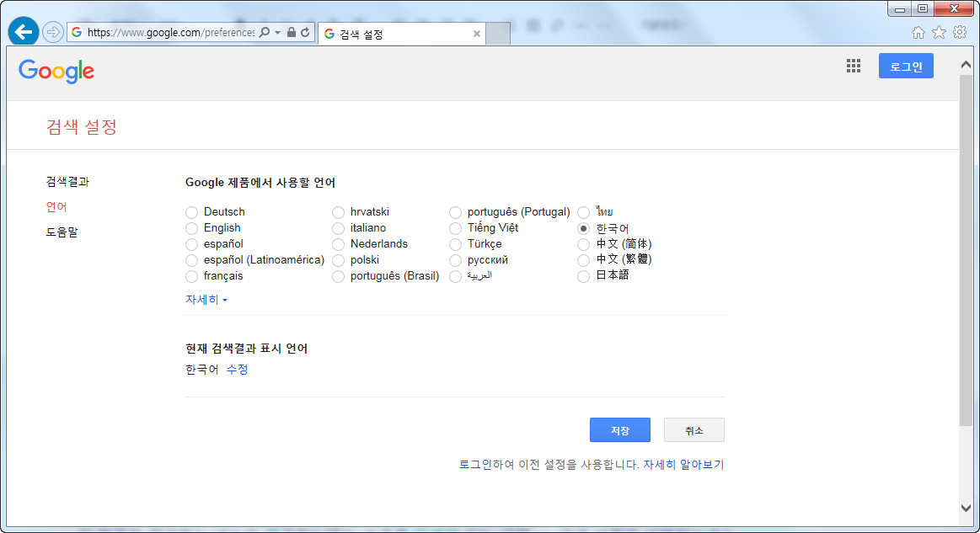Select the 검색 설정 browser tab
Image resolution: width=980 pixels, height=533 pixels.
coord(401,34)
